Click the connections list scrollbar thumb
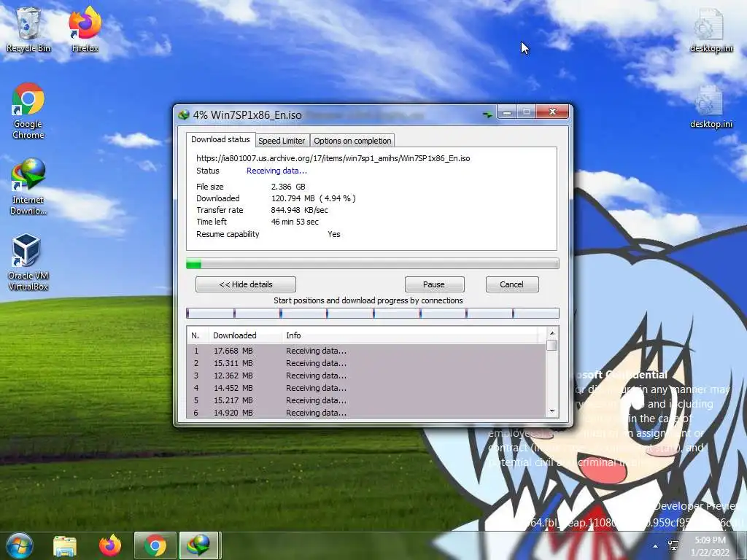This screenshot has width=747, height=560. pyautogui.click(x=552, y=345)
